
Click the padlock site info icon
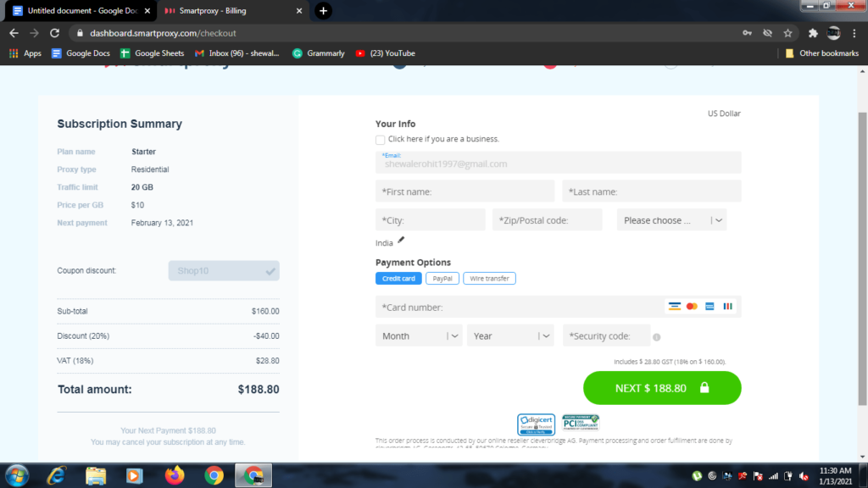tap(80, 33)
